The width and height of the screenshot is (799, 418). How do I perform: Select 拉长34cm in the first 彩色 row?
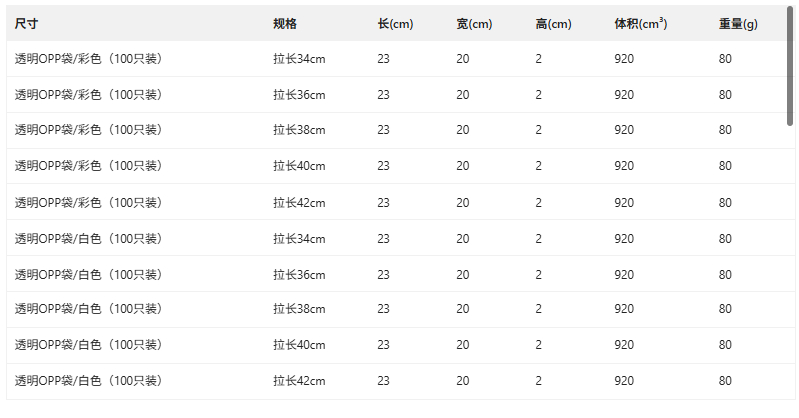pyautogui.click(x=299, y=59)
